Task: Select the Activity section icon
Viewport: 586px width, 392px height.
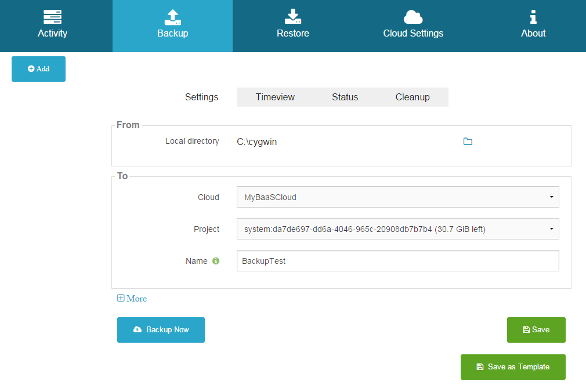Action: pos(52,17)
